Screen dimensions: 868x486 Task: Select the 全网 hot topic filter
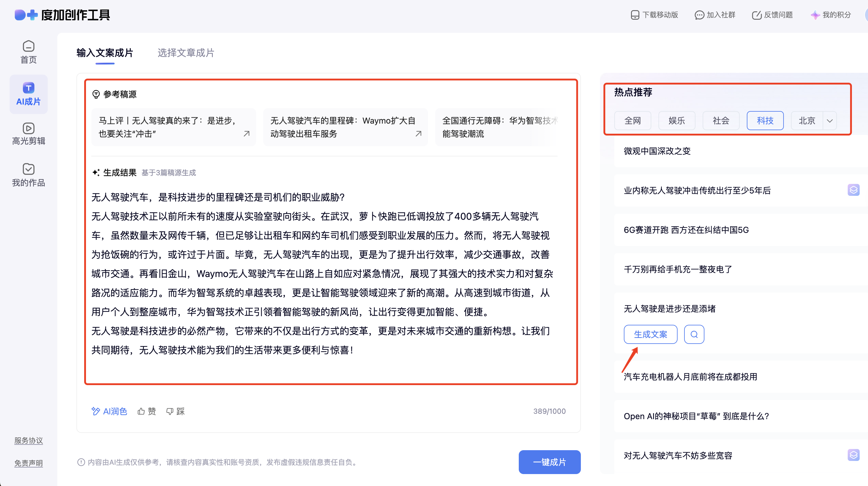click(632, 121)
